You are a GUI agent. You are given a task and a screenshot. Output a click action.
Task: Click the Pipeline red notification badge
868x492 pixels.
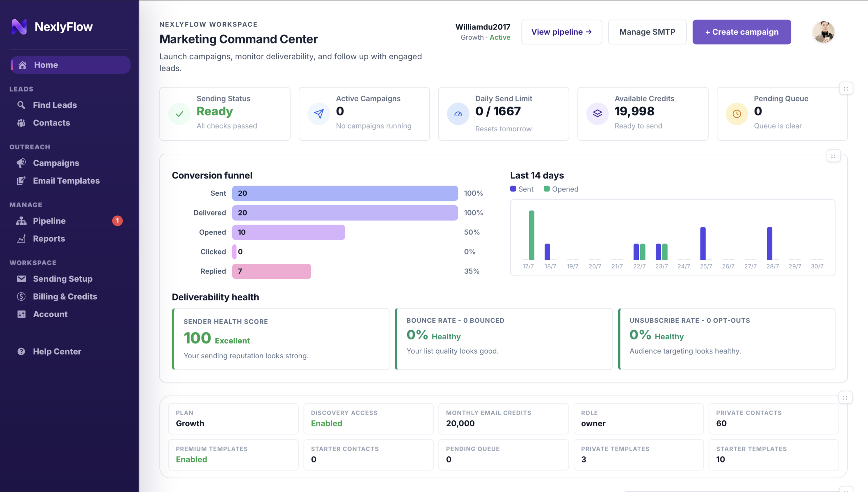tap(117, 221)
